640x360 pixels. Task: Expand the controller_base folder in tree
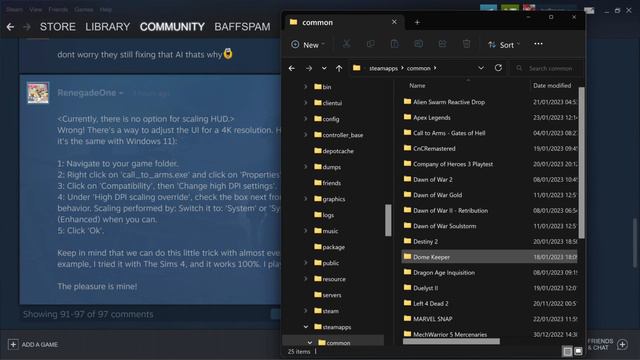click(x=305, y=135)
